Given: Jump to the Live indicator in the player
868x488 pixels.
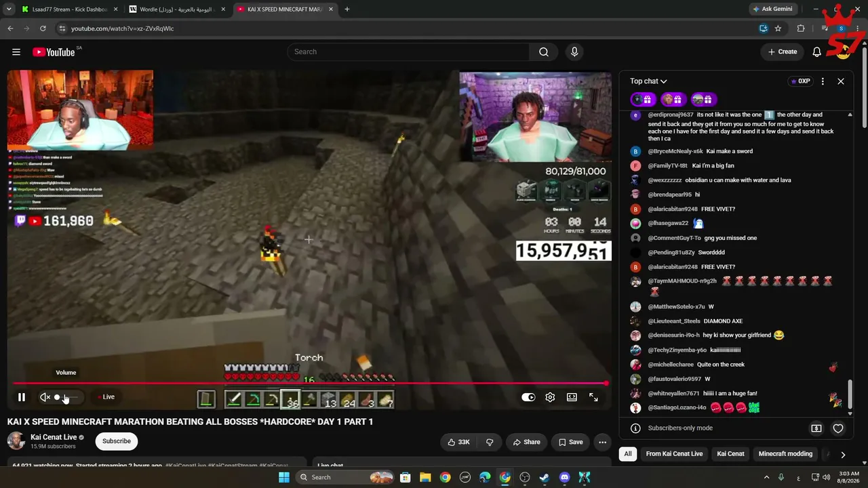Looking at the screenshot, I should 106,397.
